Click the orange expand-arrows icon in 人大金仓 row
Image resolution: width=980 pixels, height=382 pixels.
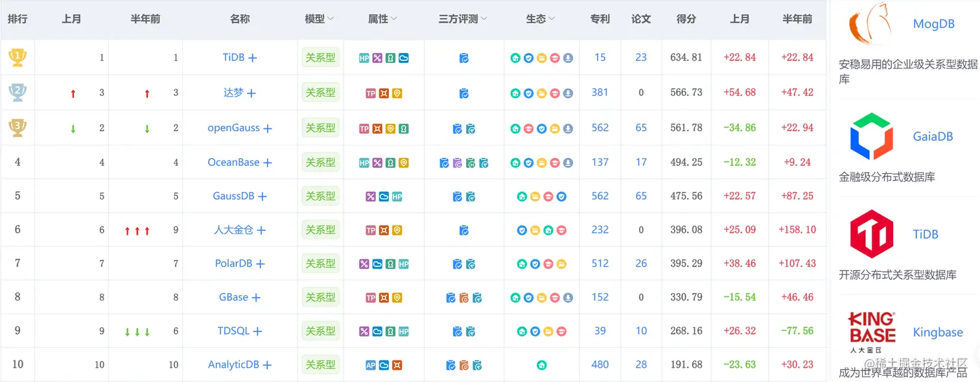point(384,230)
